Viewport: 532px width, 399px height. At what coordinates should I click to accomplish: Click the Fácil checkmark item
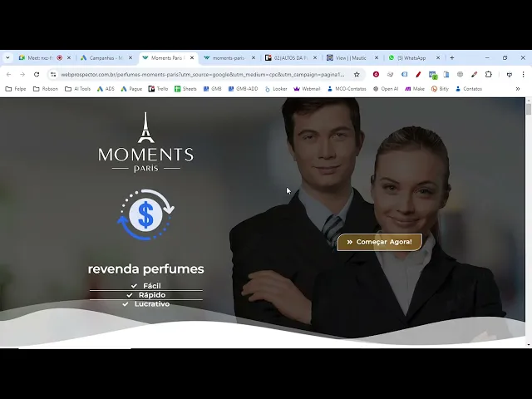click(146, 286)
